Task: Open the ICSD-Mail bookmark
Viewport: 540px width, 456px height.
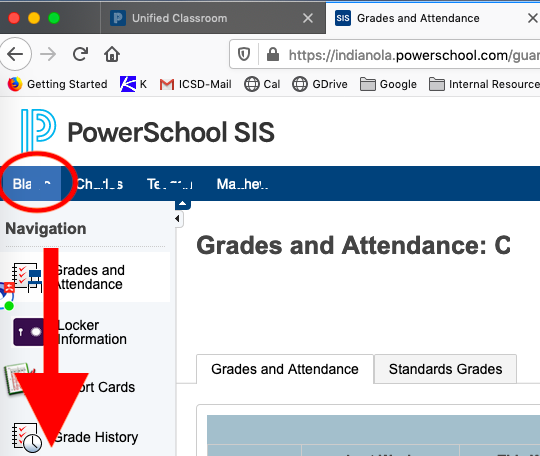Action: [195, 84]
